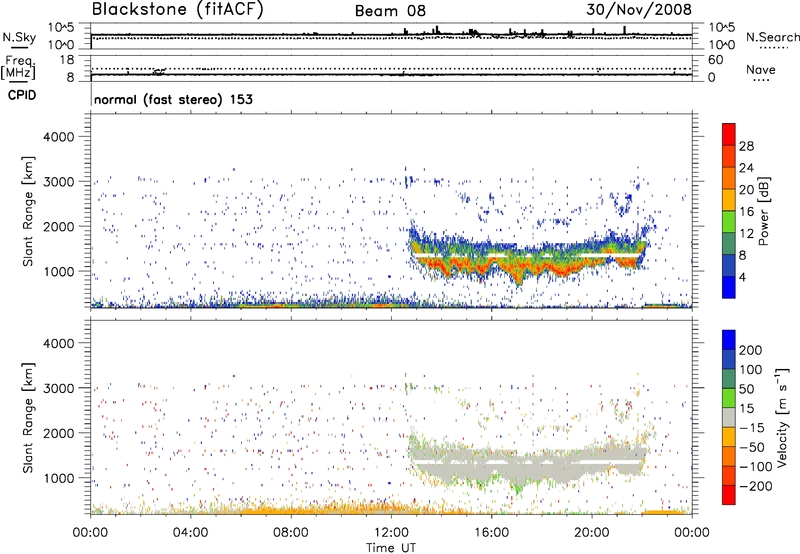This screenshot has width=800, height=554.
Task: Click the '04:00' time axis label
Action: (191, 533)
